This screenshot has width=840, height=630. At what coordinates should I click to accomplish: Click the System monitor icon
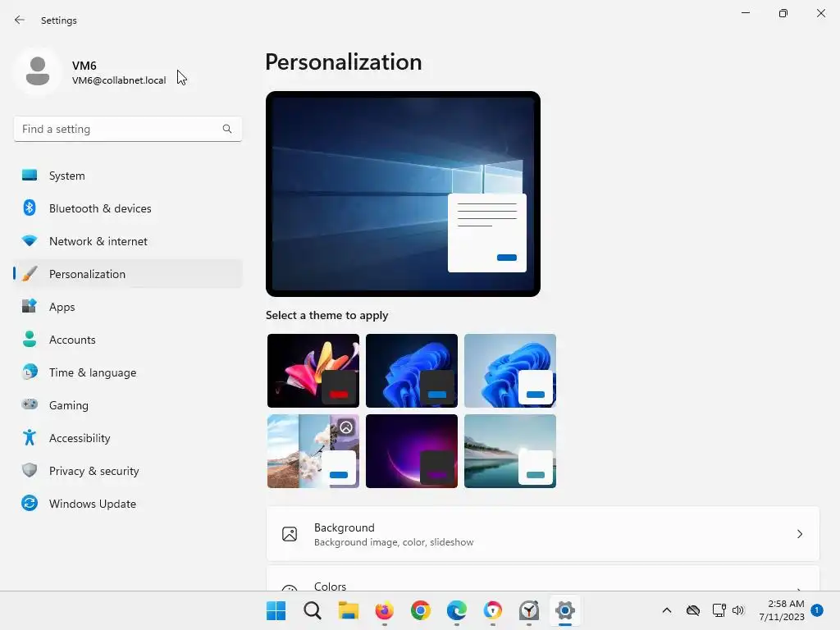(x=30, y=176)
